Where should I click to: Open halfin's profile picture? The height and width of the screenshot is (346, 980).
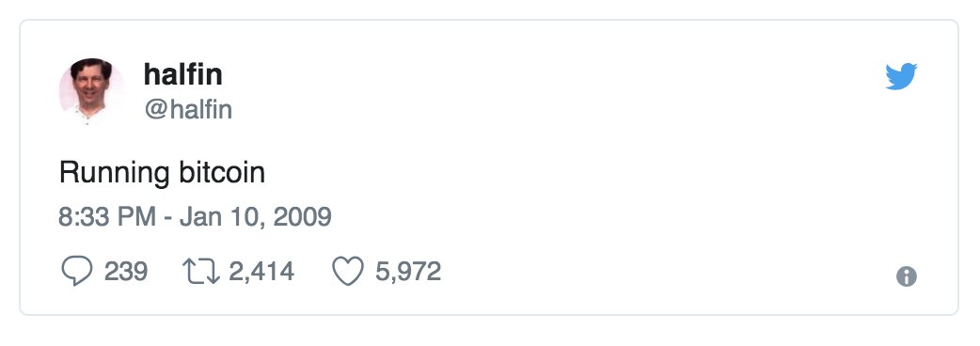91,92
